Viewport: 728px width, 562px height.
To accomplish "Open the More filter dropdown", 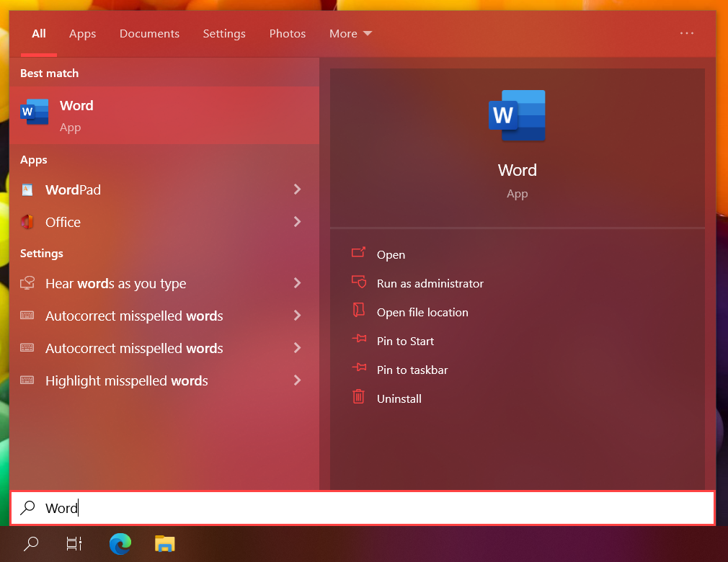I will pyautogui.click(x=350, y=33).
